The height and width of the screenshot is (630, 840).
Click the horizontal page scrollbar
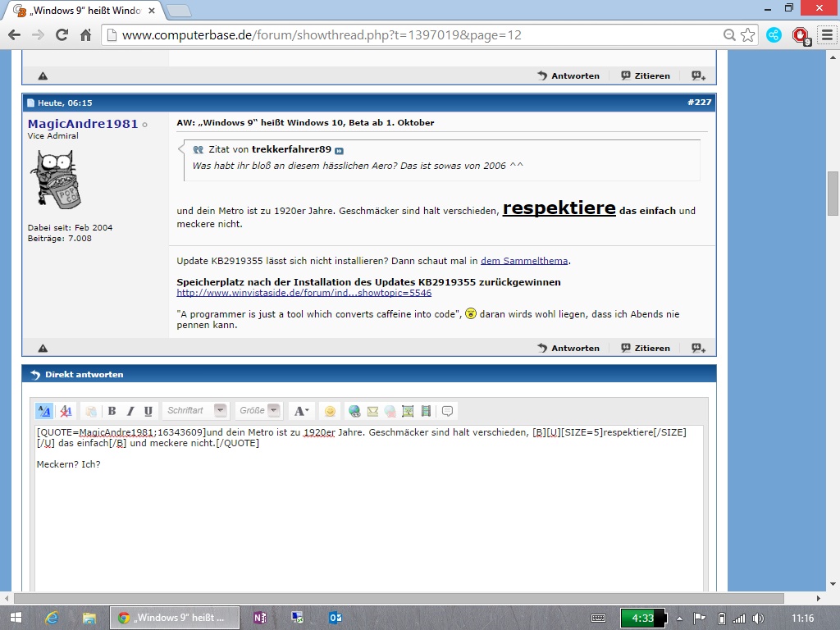coord(399,598)
